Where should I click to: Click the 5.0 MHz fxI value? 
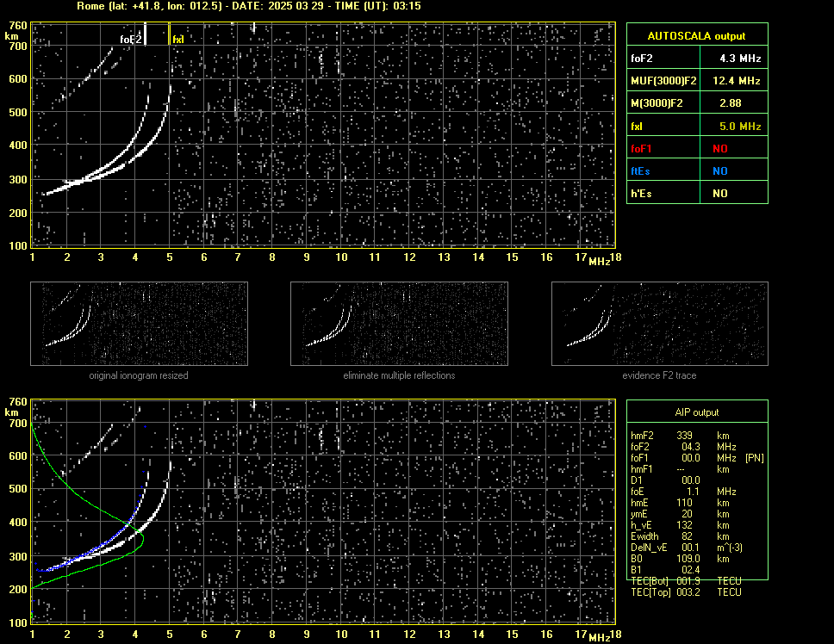click(740, 127)
